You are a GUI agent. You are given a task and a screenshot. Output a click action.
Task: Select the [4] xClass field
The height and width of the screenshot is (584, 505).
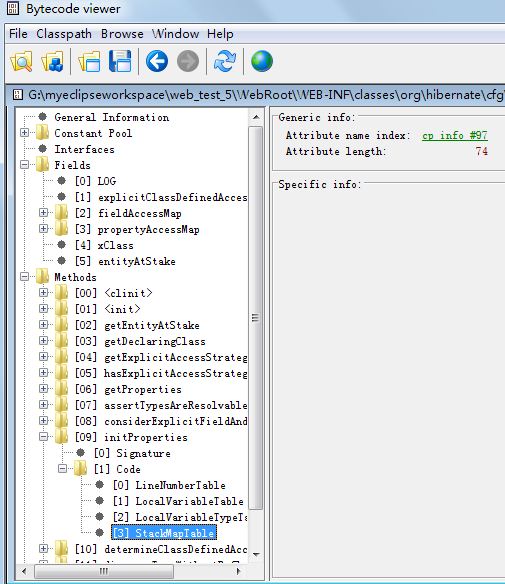pyautogui.click(x=104, y=245)
